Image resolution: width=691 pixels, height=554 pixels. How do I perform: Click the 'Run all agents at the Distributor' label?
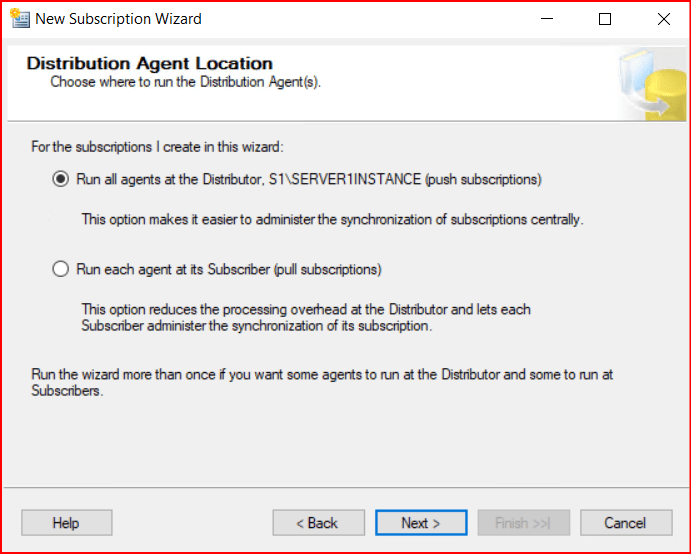pyautogui.click(x=309, y=180)
